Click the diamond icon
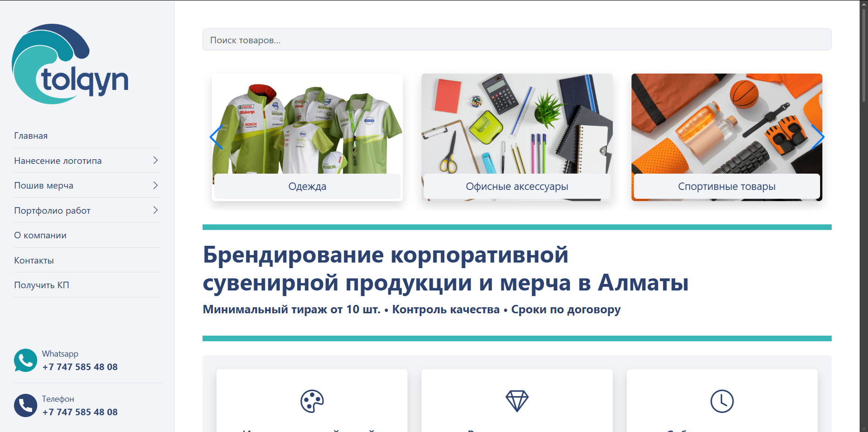Viewport: 868px width, 432px height. [517, 401]
